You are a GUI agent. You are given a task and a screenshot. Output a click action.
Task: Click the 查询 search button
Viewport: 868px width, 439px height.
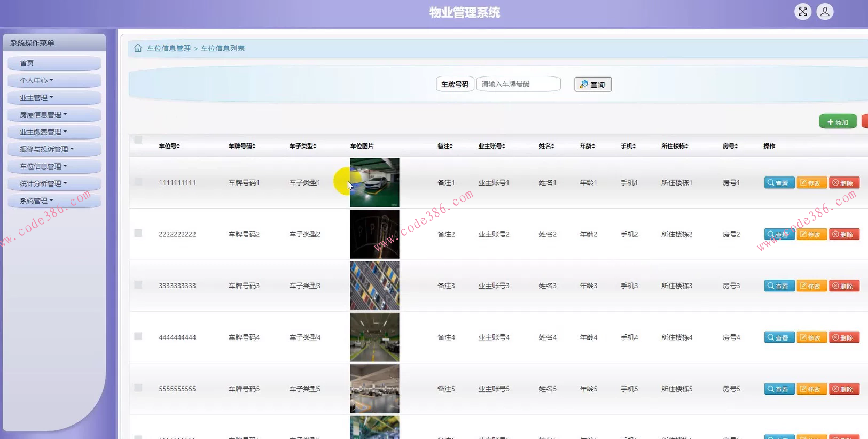coord(593,84)
